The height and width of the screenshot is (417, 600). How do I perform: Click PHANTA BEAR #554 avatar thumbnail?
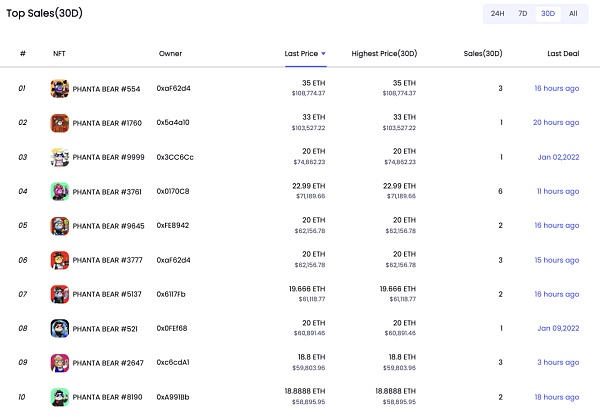coord(59,88)
